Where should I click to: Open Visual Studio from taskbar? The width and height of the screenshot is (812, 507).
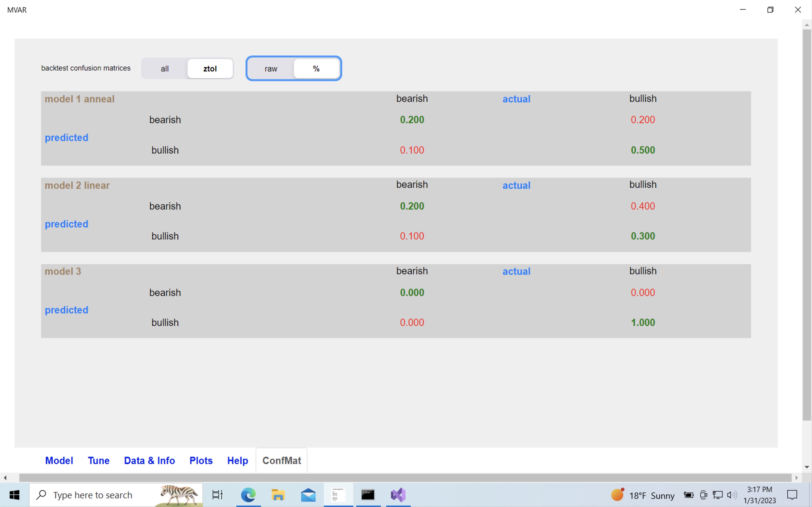point(398,495)
